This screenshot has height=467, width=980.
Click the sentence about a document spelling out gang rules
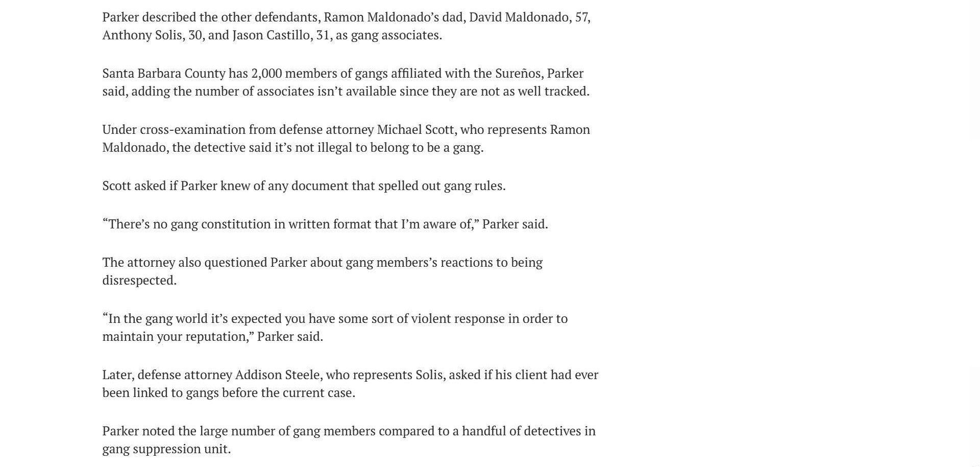click(304, 186)
